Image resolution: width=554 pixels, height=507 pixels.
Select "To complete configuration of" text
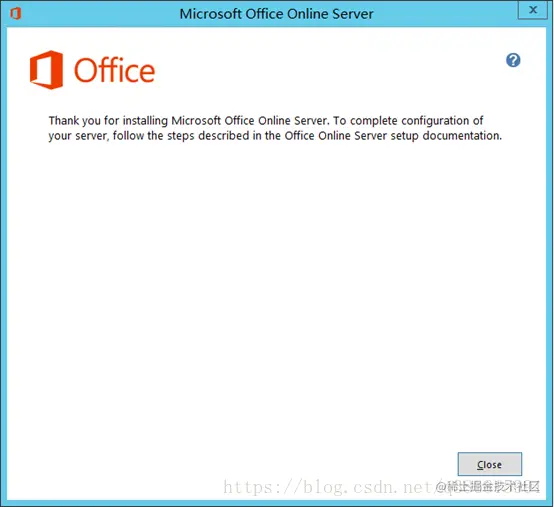tap(408, 121)
